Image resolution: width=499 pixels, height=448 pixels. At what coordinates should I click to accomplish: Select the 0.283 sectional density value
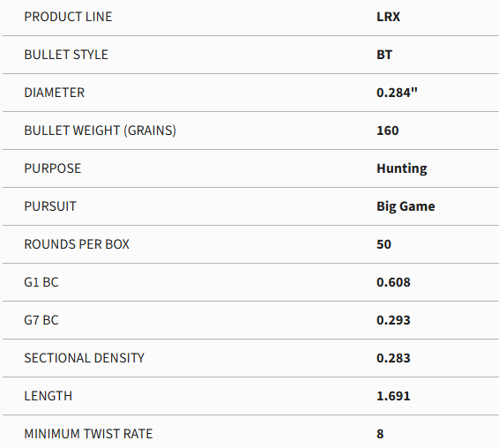(393, 357)
